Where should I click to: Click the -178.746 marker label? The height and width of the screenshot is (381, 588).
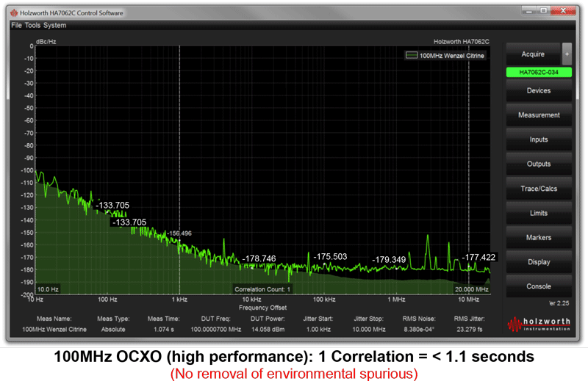click(259, 258)
